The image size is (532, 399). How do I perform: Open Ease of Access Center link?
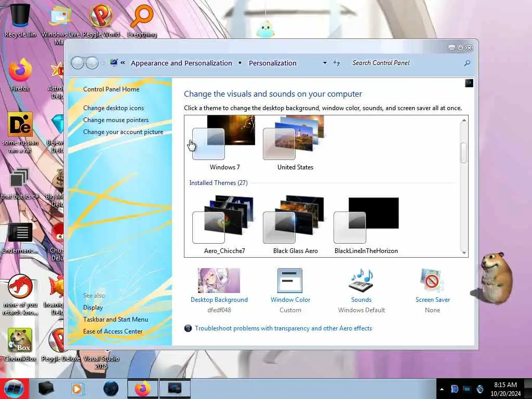click(x=113, y=331)
